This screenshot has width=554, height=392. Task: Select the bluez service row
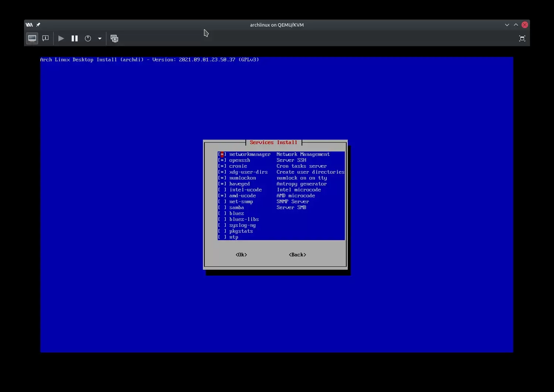[x=237, y=214]
